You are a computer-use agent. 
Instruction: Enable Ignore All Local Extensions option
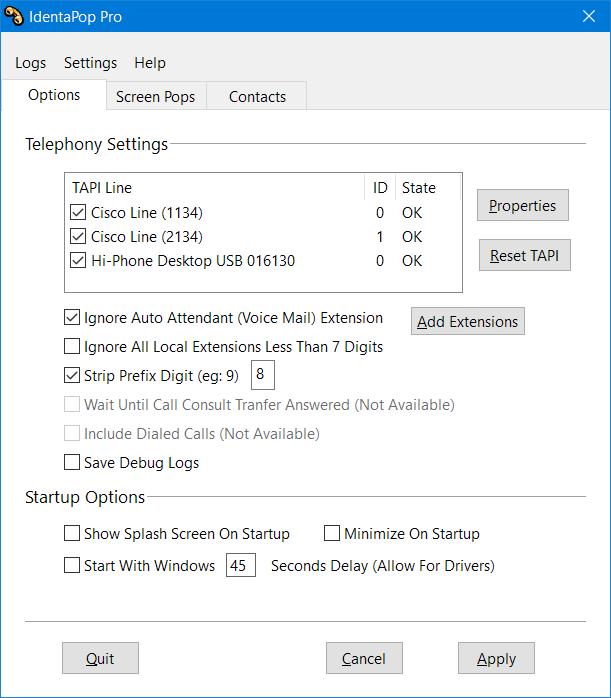(72, 346)
